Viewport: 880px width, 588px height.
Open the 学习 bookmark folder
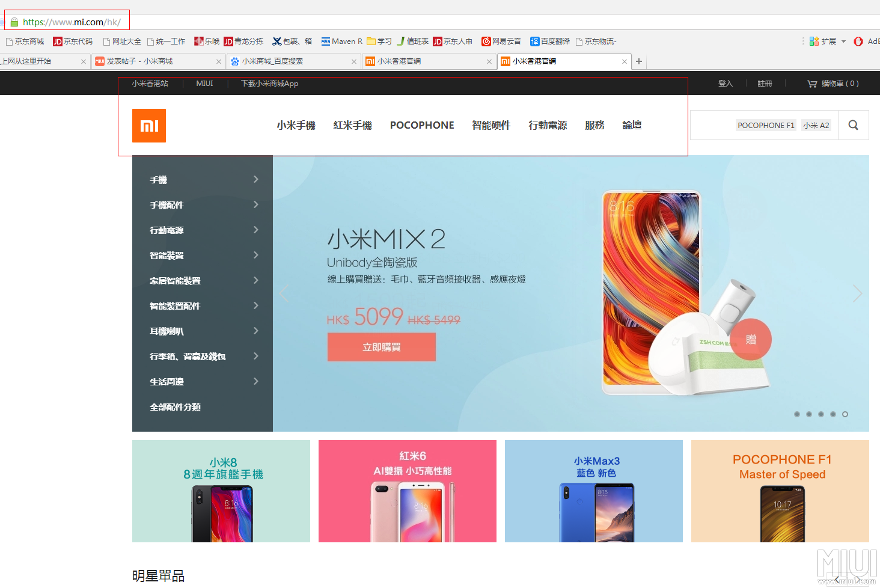pos(379,41)
